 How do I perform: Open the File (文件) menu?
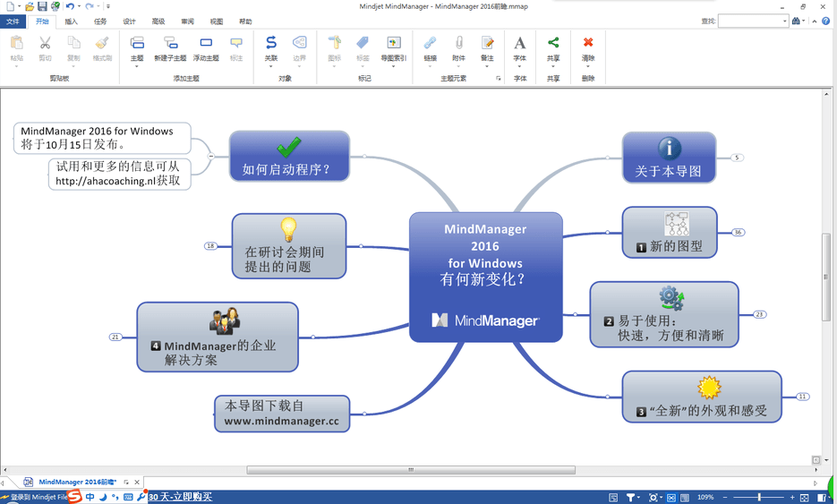point(13,21)
